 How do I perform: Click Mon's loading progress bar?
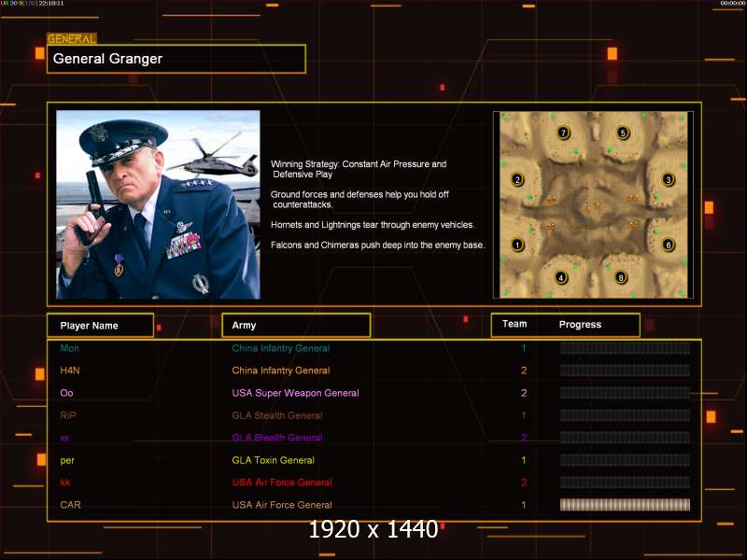[625, 348]
